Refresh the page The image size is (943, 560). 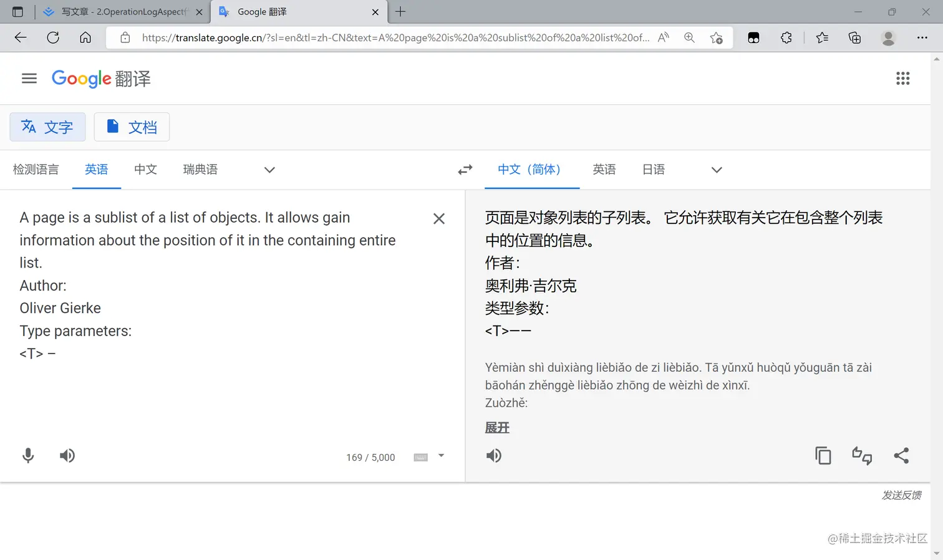[53, 37]
